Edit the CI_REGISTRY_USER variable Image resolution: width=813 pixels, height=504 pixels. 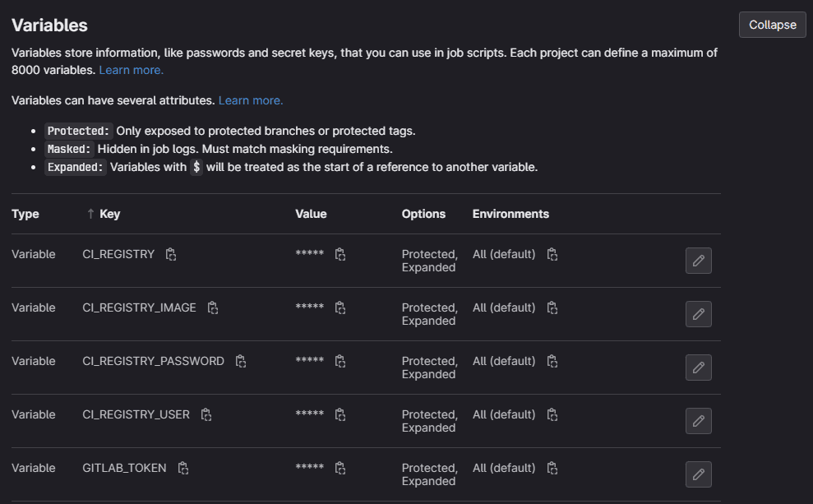pyautogui.click(x=698, y=421)
